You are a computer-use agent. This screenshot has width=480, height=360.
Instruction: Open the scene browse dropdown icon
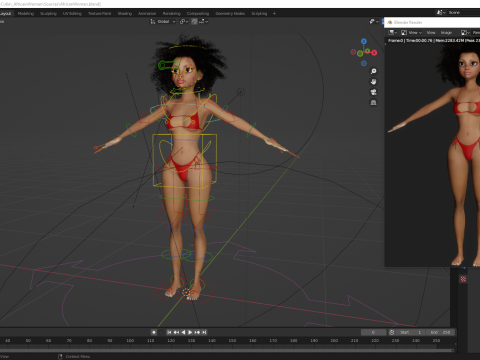point(441,12)
